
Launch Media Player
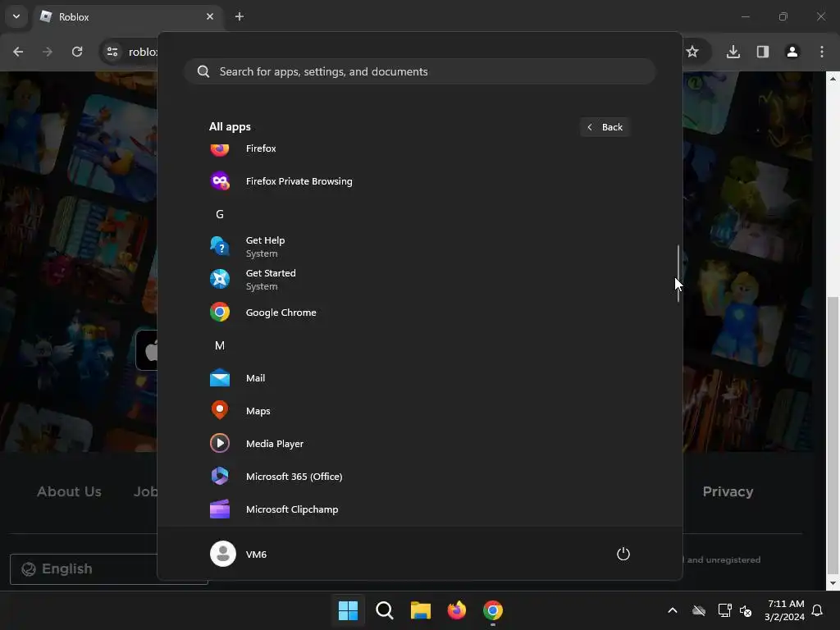pyautogui.click(x=419, y=443)
